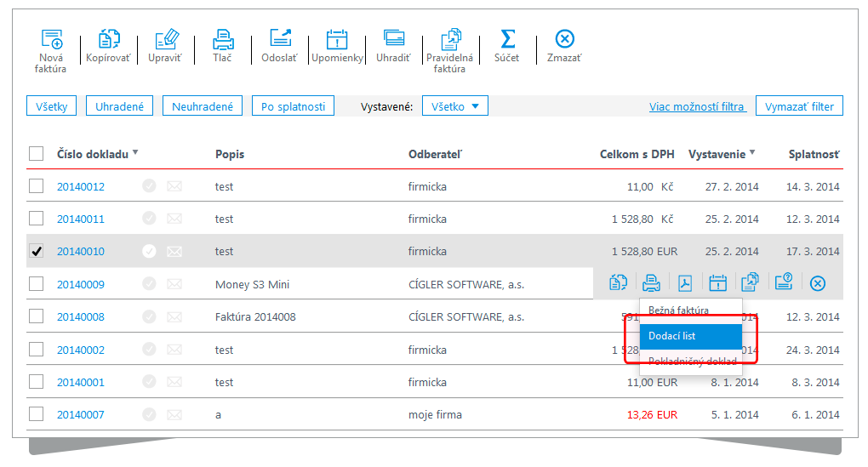Click the Uhradiť pay icon

(394, 39)
